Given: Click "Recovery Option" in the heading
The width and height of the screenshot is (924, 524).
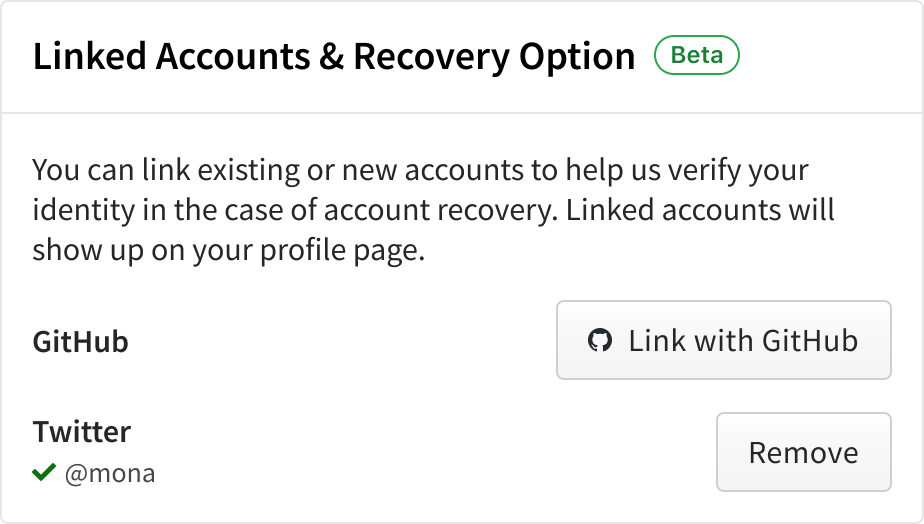Looking at the screenshot, I should coord(494,57).
